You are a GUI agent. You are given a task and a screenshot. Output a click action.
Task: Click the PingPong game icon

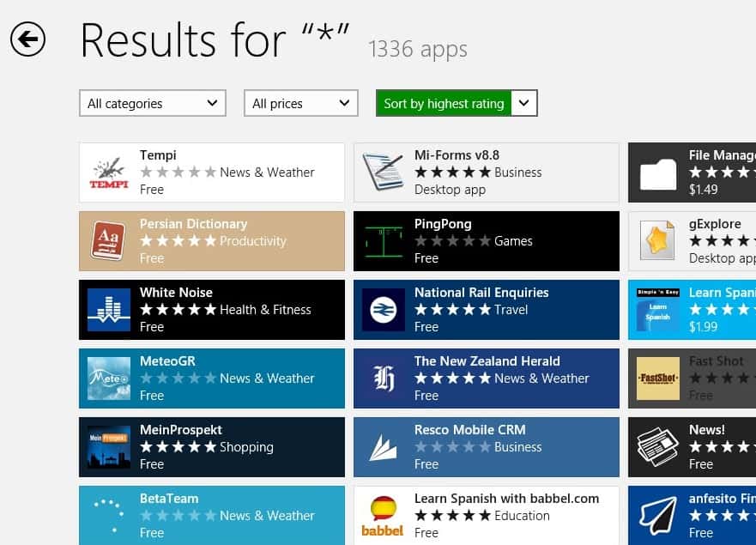[x=384, y=241]
